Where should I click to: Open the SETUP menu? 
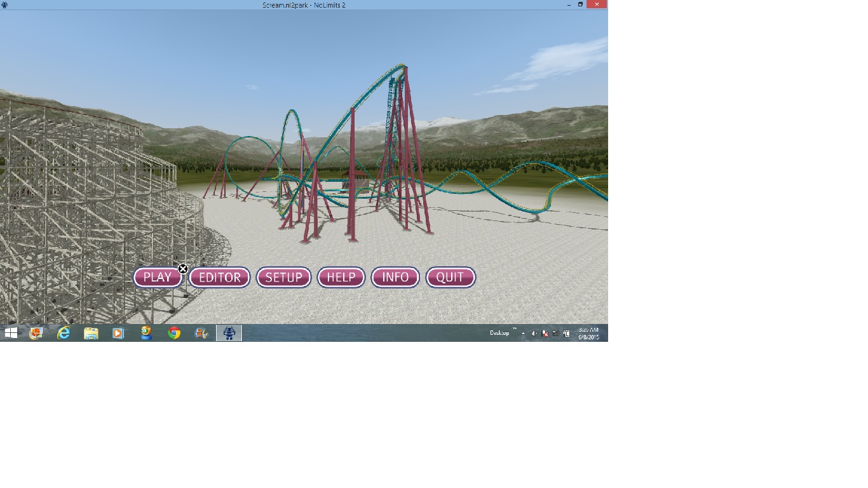283,278
